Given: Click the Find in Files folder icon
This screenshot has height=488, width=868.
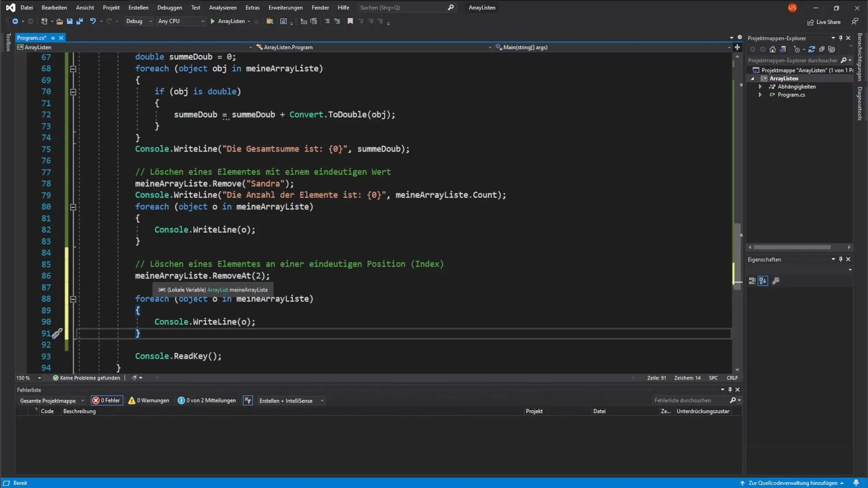Looking at the screenshot, I should click(x=270, y=21).
